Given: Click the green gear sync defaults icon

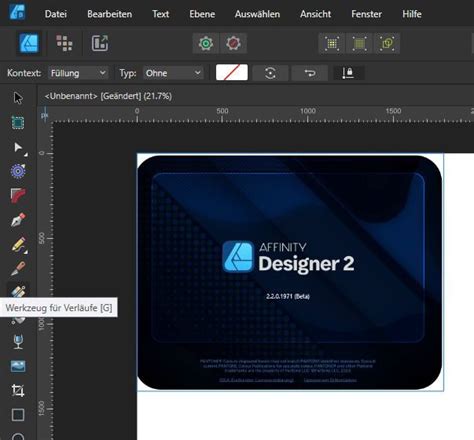Looking at the screenshot, I should point(206,43).
